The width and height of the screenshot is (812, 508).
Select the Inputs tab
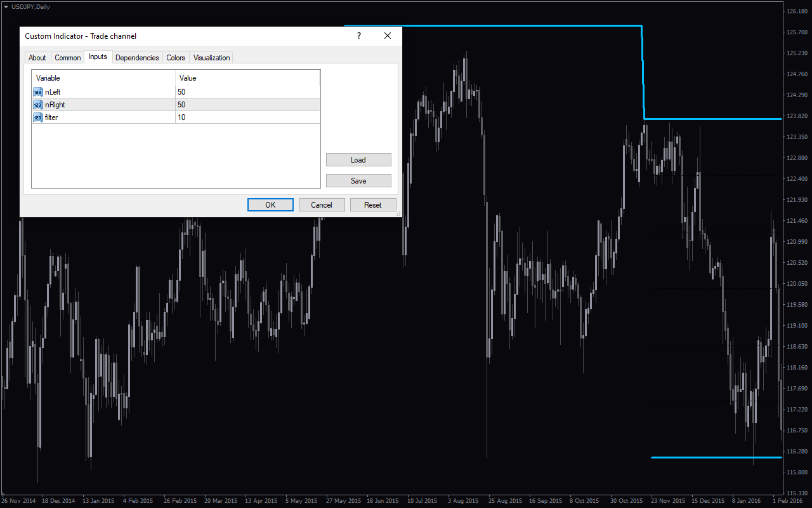coord(98,57)
